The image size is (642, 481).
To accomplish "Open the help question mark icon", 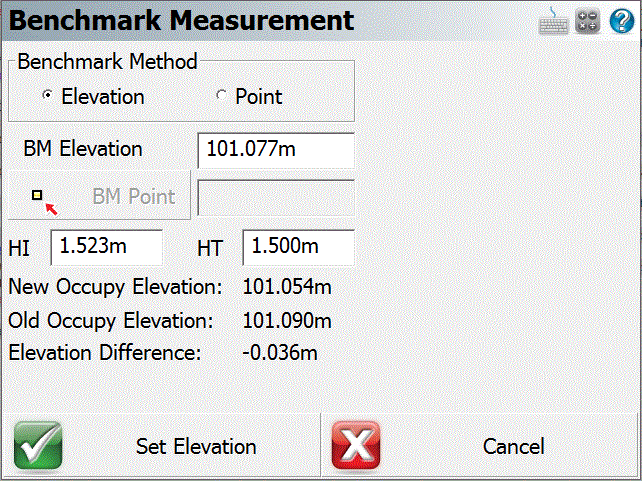I will click(x=622, y=21).
